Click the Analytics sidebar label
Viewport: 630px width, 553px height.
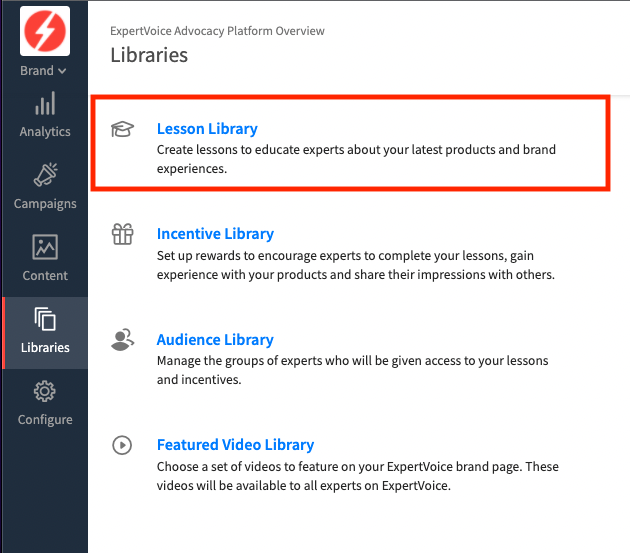click(x=45, y=132)
